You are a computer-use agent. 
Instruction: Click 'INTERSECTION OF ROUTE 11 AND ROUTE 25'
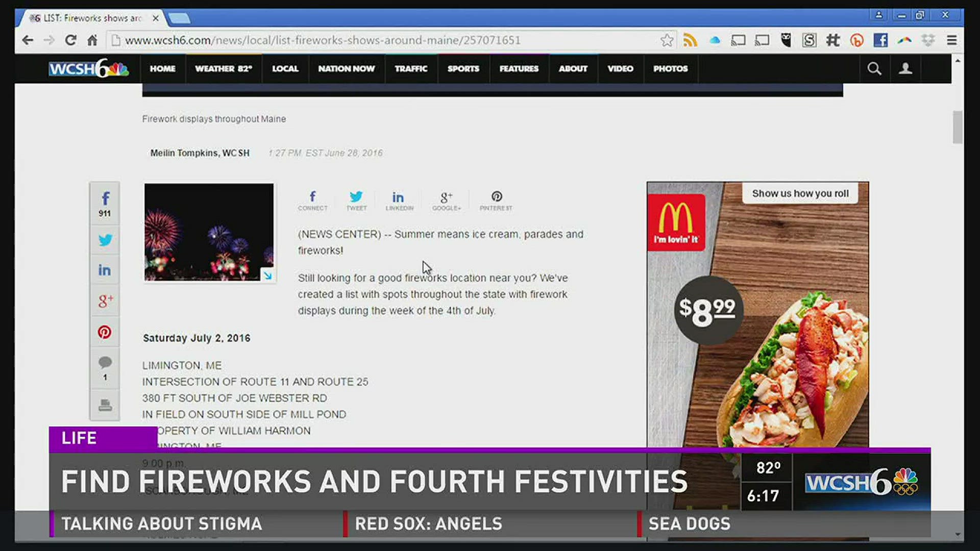tap(255, 382)
